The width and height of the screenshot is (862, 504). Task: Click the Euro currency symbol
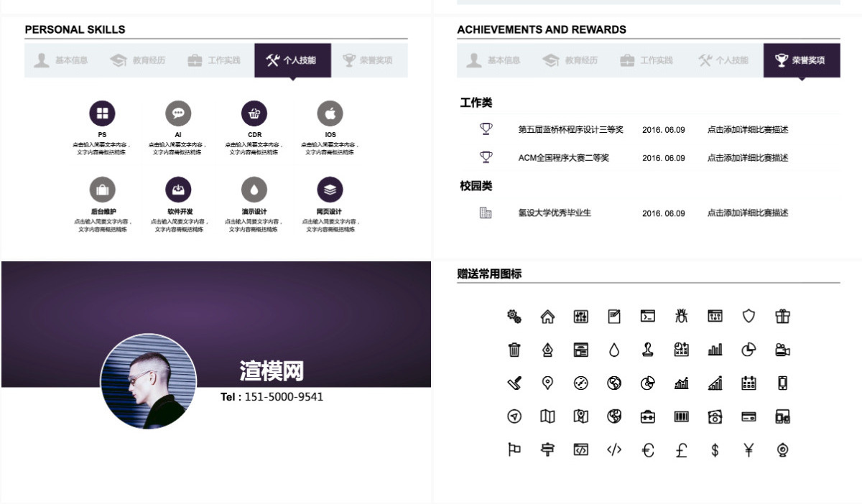click(648, 450)
